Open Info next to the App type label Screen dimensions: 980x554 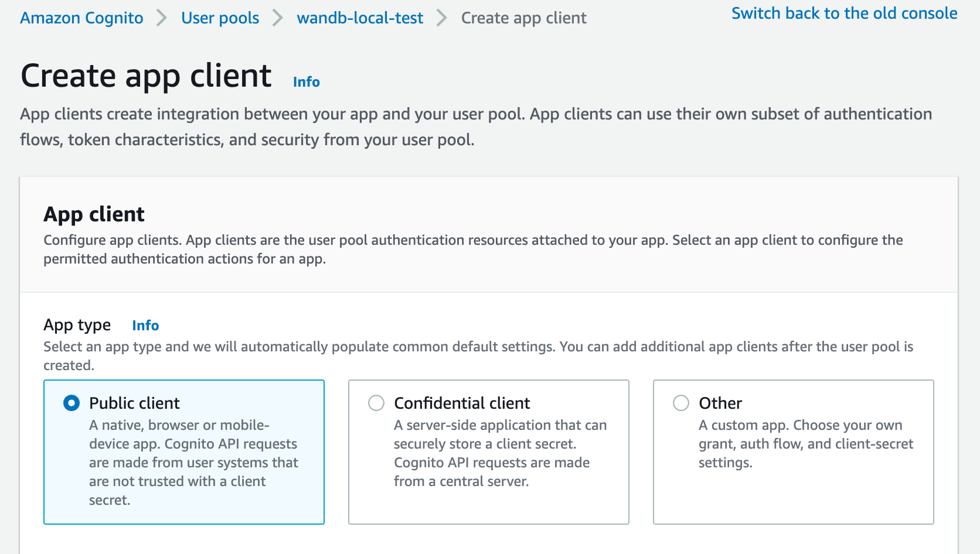click(x=145, y=326)
